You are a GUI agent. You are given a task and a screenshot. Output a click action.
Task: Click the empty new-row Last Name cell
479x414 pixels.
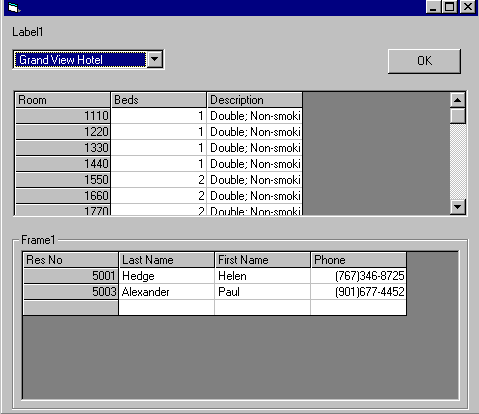[166, 307]
